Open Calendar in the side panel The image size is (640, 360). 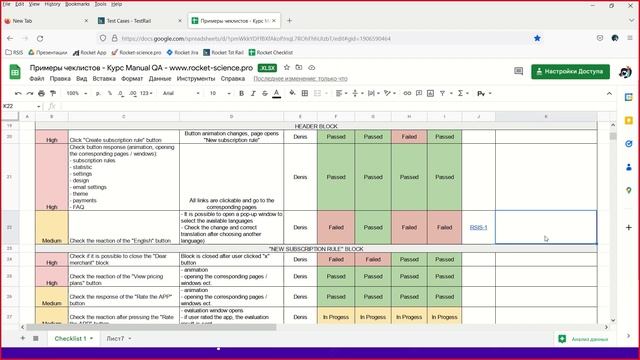pyautogui.click(x=629, y=97)
